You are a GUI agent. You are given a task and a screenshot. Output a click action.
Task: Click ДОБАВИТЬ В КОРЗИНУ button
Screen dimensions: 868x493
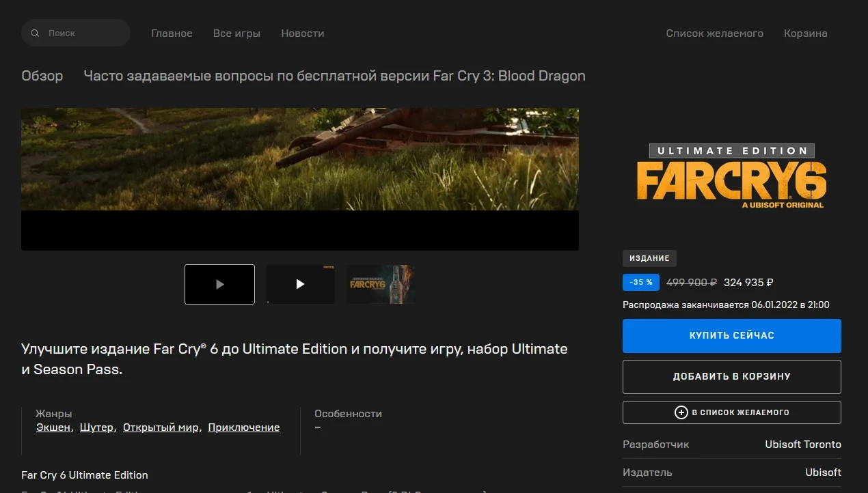coord(732,377)
